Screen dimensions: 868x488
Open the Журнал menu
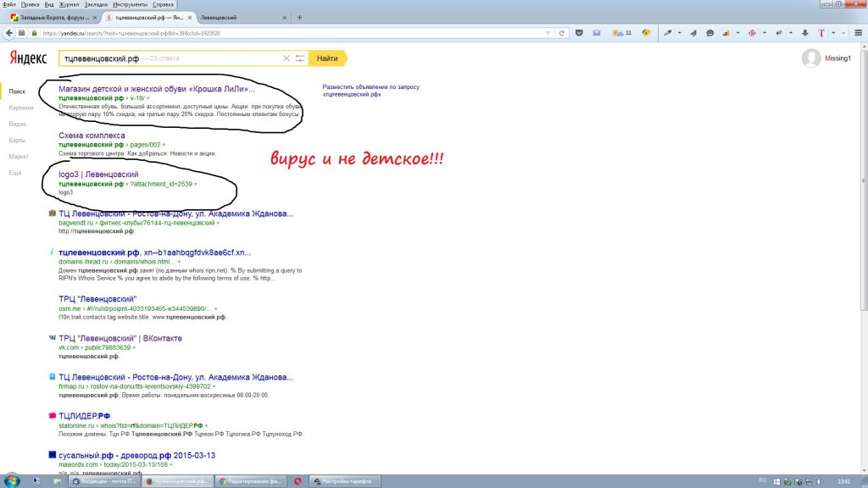(70, 4)
